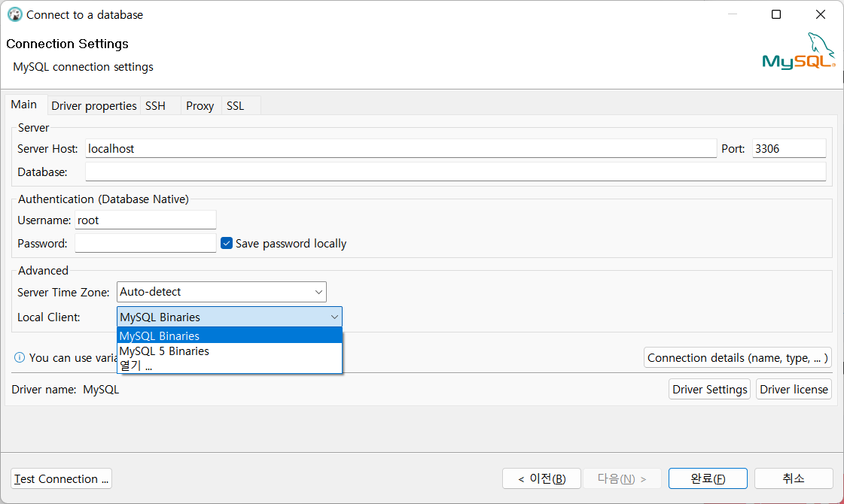
Task: Open Driver Settings
Action: [709, 390]
